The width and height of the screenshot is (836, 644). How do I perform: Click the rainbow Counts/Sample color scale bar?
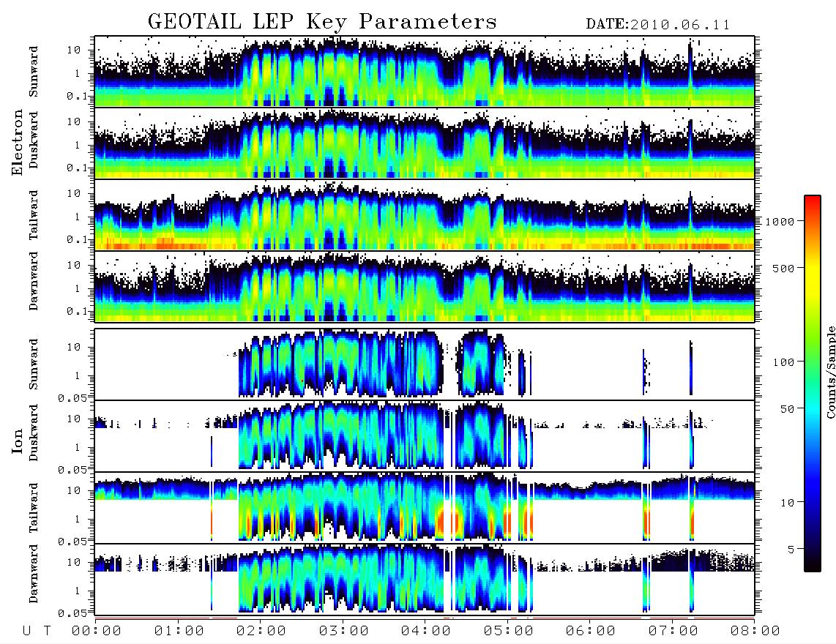tap(812, 383)
